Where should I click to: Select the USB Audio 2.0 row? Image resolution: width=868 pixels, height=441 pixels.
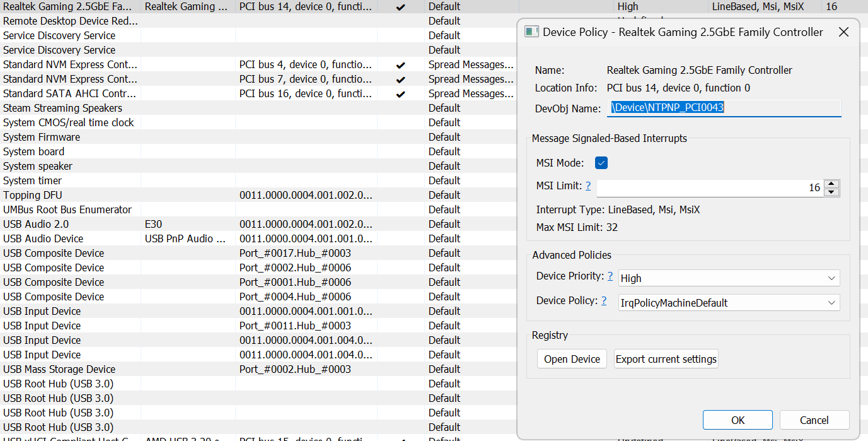258,224
